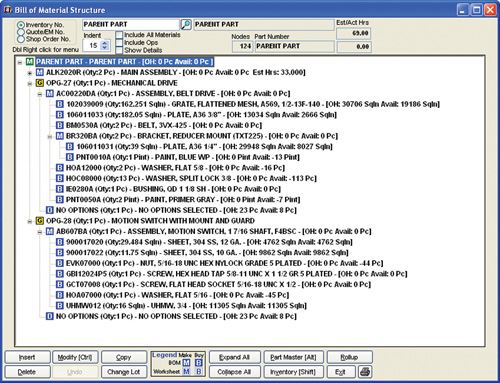The height and width of the screenshot is (383, 500).
Task: Click the yellow G icon of OPG-28
Action: click(x=40, y=221)
